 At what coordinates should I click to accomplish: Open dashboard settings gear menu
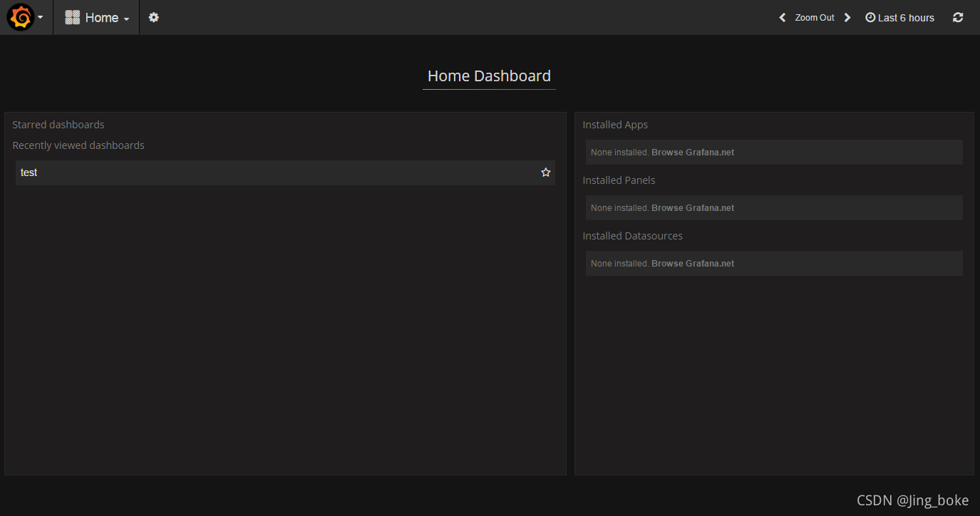click(154, 17)
